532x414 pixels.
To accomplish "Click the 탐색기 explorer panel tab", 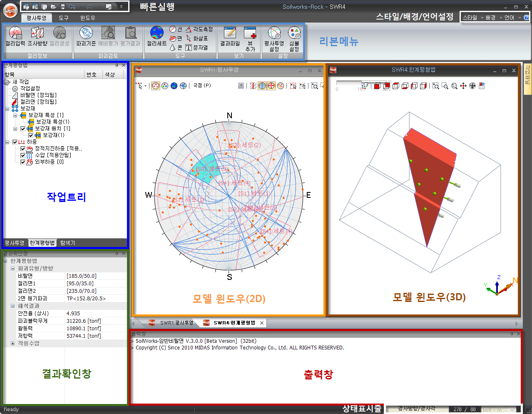I will 67,243.
